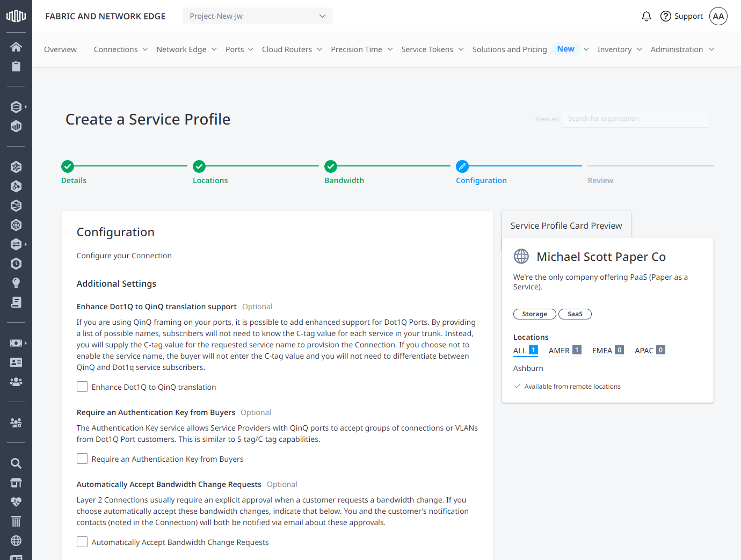Click the stacked layers hexagon sidebar icon
The image size is (741, 560).
tap(16, 107)
